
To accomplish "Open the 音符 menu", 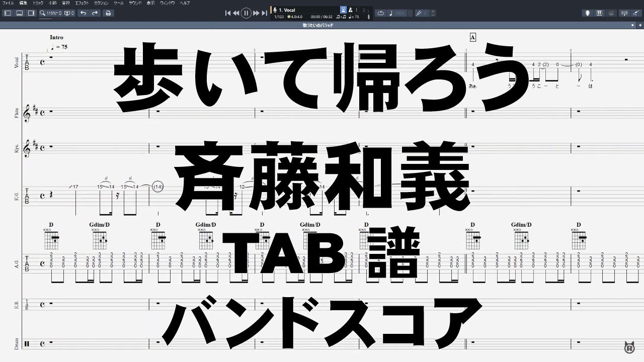I will (66, 3).
